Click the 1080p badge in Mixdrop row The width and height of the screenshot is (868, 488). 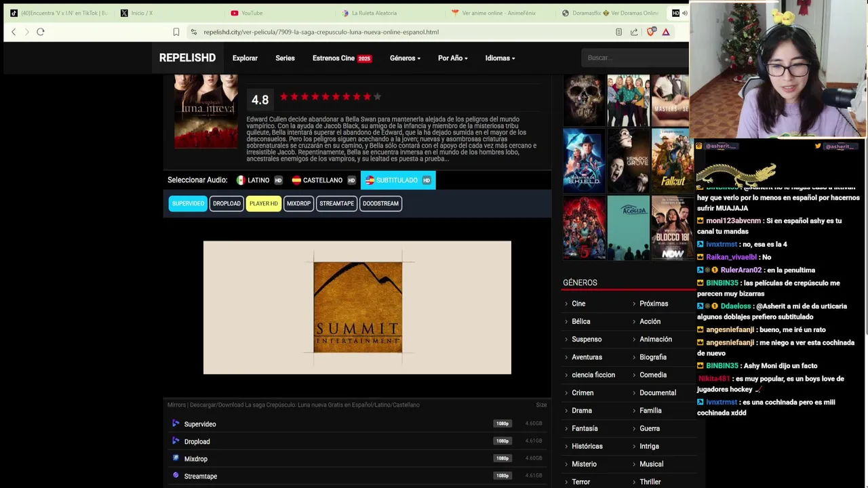click(502, 458)
